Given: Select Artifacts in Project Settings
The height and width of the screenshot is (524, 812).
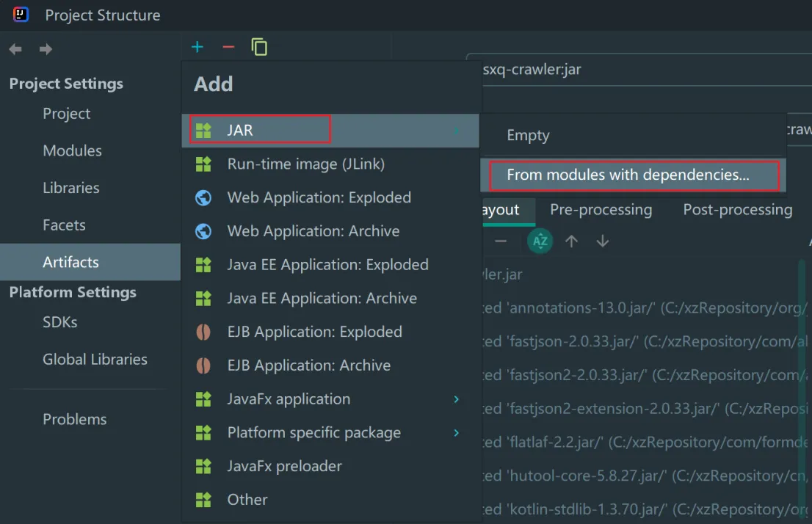Looking at the screenshot, I should tap(90, 263).
